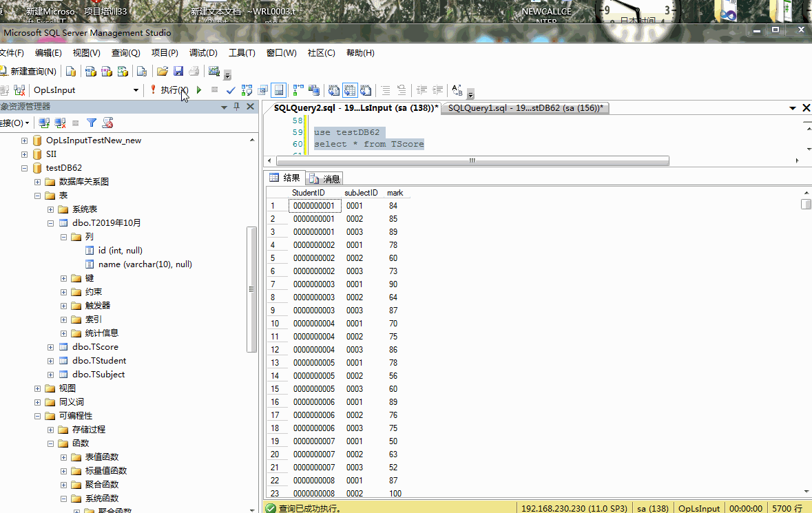
Task: Open the Help (帮助) menu
Action: pyautogui.click(x=360, y=53)
